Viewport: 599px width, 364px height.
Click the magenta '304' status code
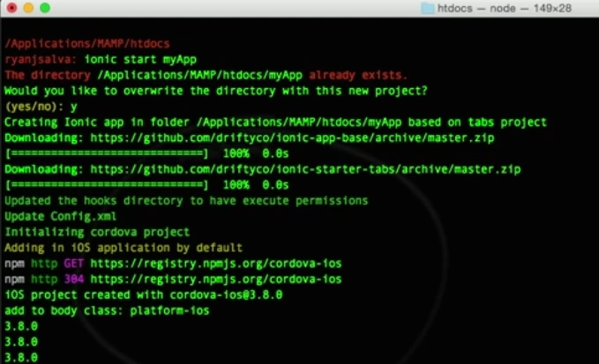click(73, 279)
